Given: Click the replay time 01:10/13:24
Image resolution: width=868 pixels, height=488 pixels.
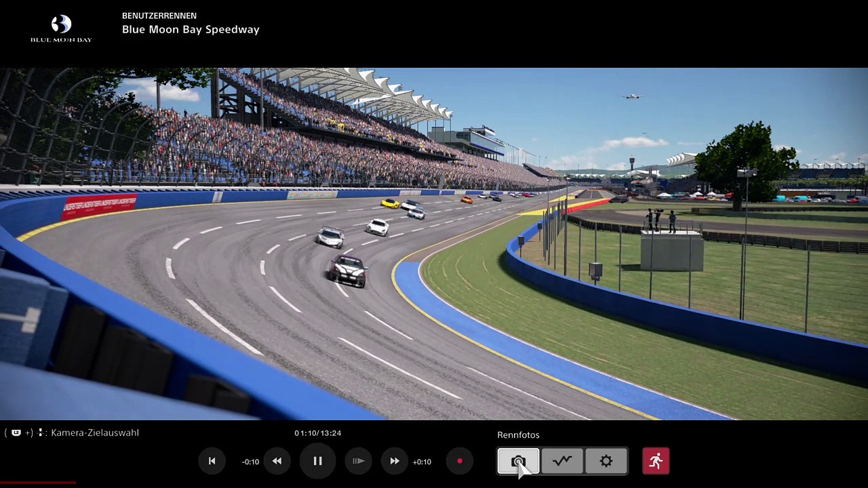Looking at the screenshot, I should click(x=317, y=433).
